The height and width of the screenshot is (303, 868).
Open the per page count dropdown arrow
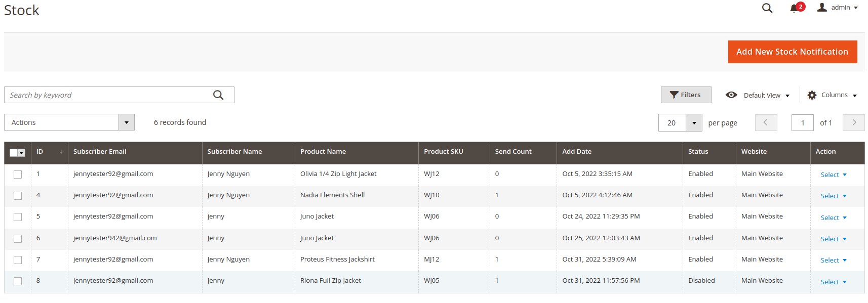click(694, 122)
